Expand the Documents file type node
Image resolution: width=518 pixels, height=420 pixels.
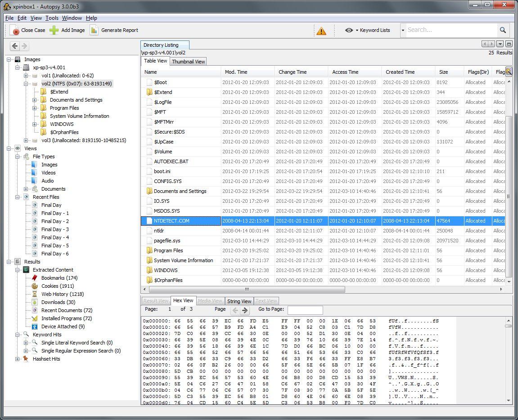click(26, 189)
